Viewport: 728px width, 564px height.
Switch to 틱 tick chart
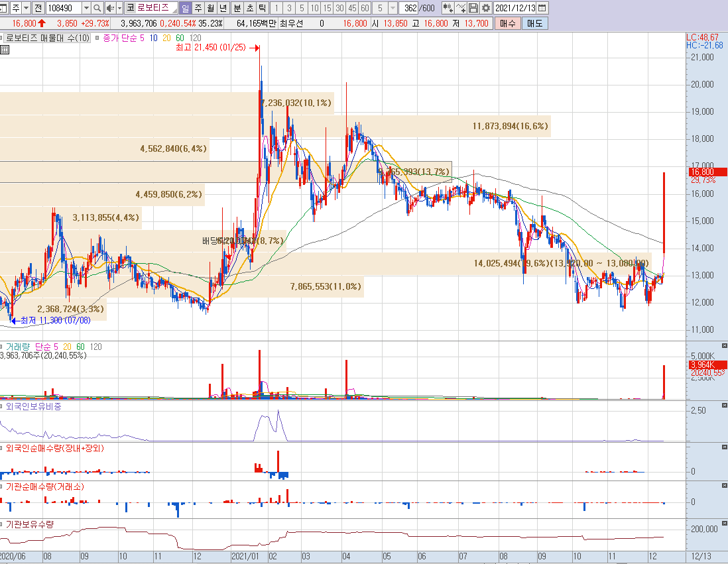(x=263, y=8)
